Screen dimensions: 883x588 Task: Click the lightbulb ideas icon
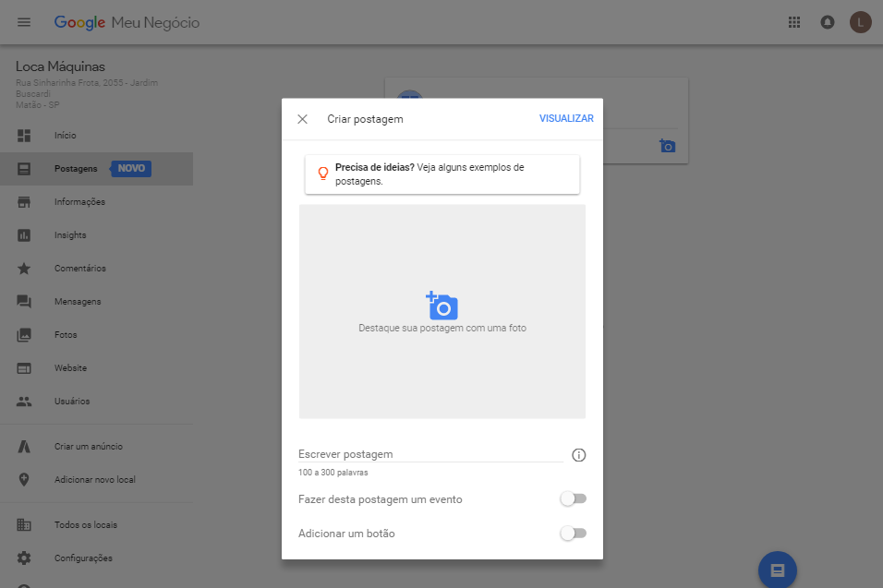323,174
